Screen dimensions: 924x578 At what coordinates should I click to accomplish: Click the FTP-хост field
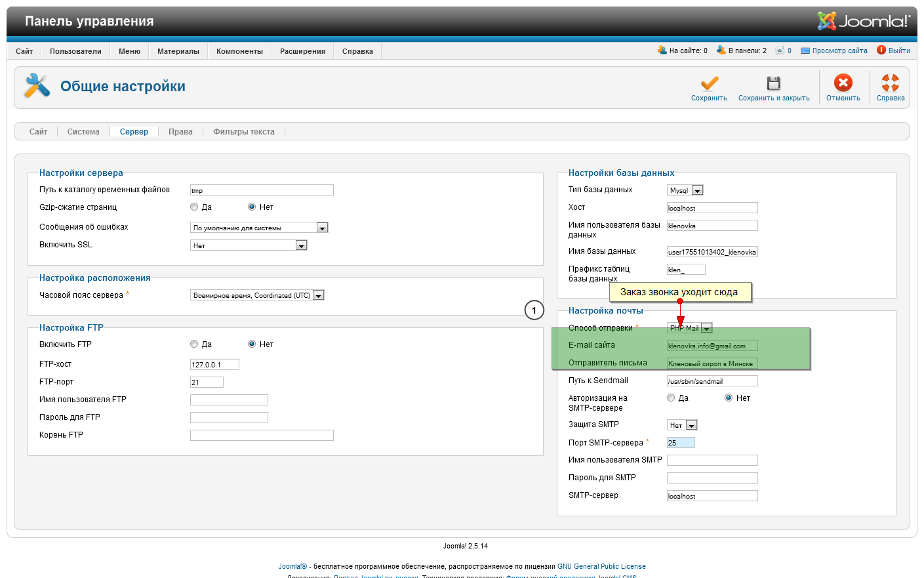(x=214, y=365)
